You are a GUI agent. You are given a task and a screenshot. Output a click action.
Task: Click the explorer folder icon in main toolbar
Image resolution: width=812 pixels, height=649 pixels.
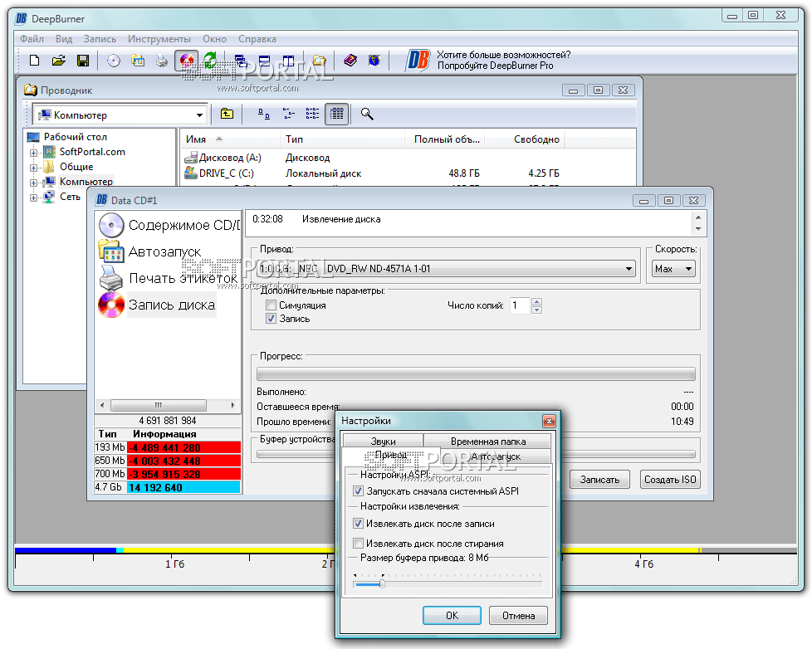coord(319,61)
